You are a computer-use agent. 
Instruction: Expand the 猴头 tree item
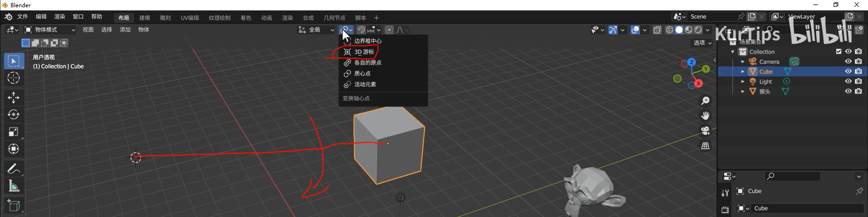[x=743, y=91]
